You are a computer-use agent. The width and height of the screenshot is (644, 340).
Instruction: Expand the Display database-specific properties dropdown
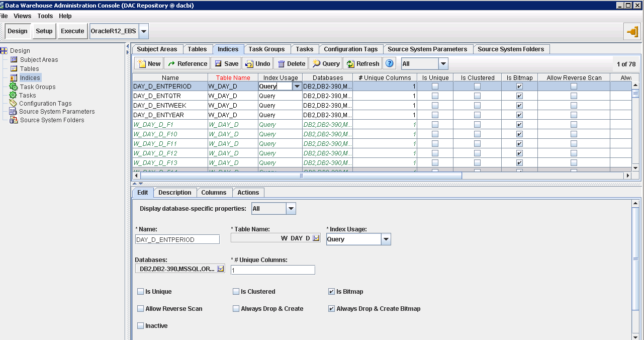290,208
